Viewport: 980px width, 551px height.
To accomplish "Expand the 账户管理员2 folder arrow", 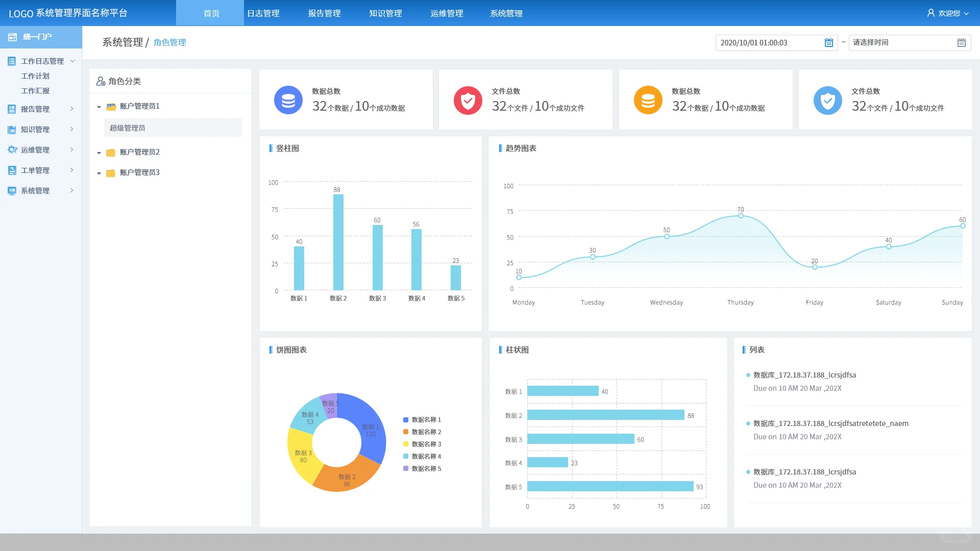I will [99, 153].
